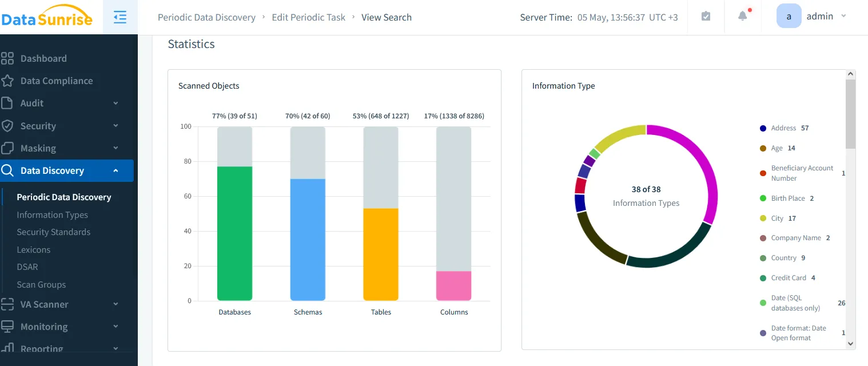This screenshot has height=366, width=868.
Task: Collapse the sidebar using the menu toggle icon
Action: coord(120,17)
